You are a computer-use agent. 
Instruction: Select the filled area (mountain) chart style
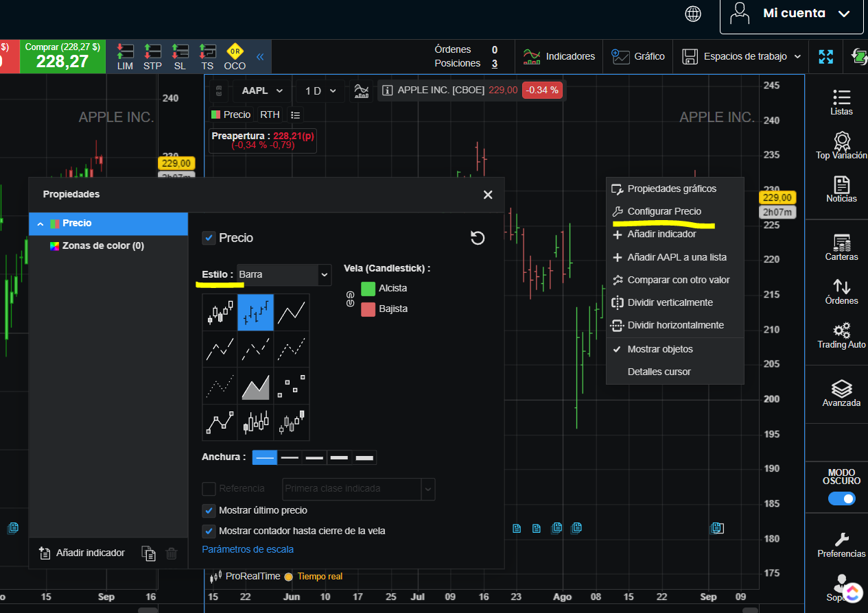tap(255, 386)
